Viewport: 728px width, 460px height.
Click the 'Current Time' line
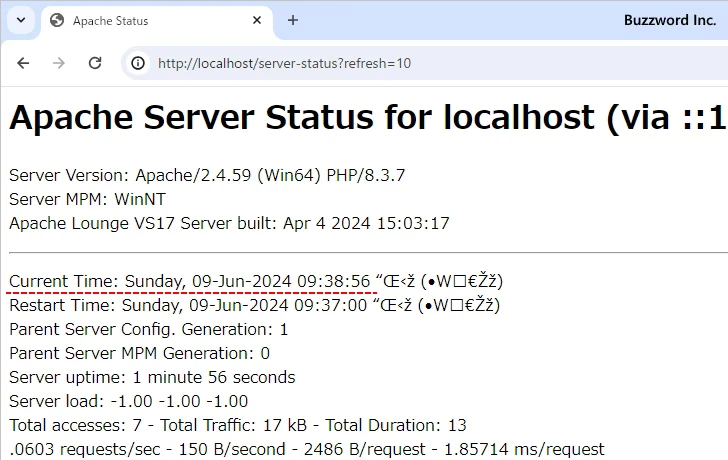point(256,281)
